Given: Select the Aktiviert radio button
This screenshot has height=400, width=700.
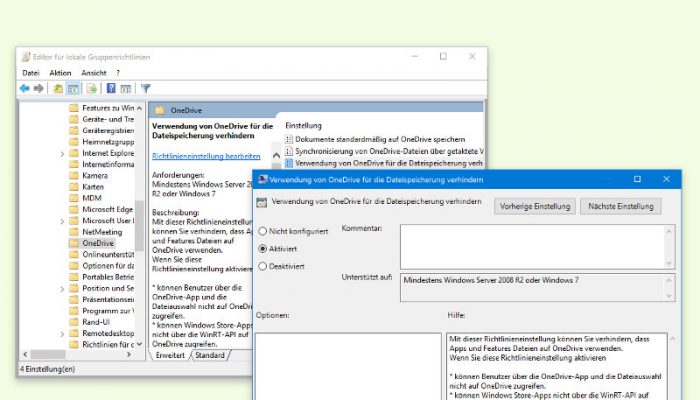Looking at the screenshot, I should pyautogui.click(x=262, y=248).
